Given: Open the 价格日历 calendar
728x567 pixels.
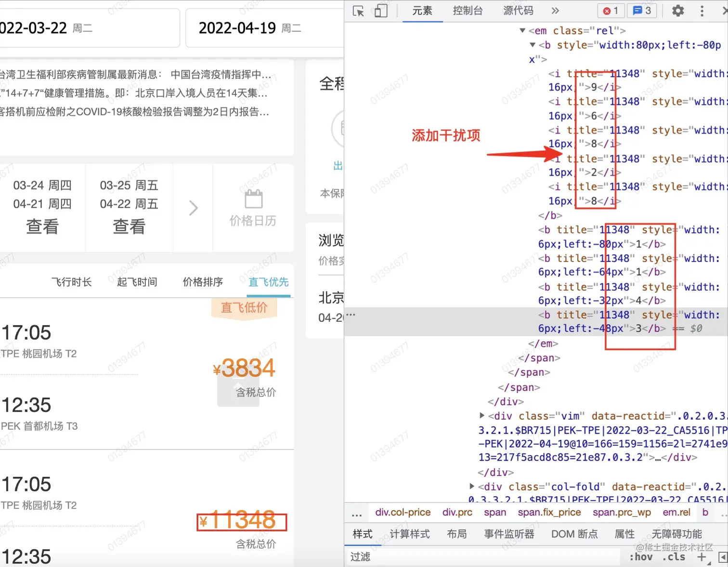Looking at the screenshot, I should pos(252,208).
